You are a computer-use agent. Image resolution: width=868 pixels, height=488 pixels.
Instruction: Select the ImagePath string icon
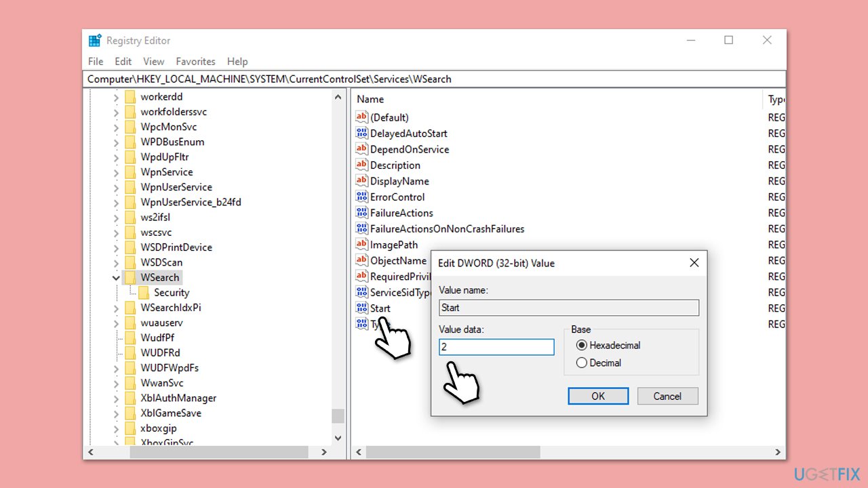click(361, 245)
